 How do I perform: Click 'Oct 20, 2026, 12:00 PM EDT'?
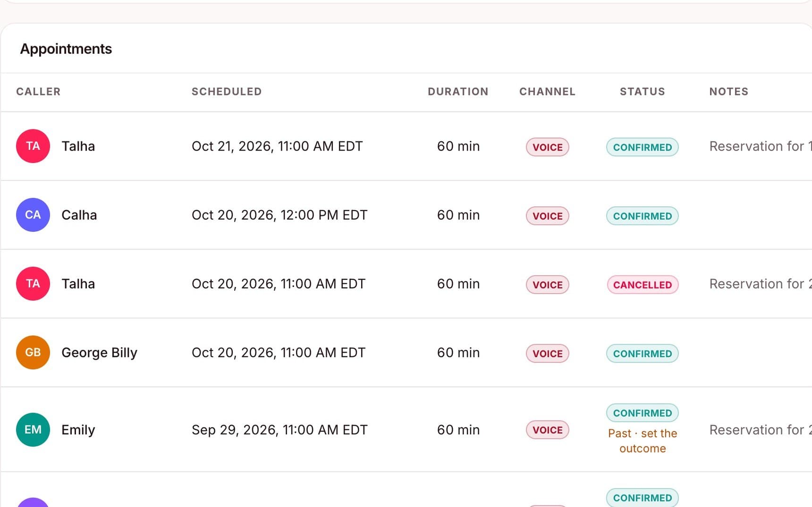click(279, 215)
